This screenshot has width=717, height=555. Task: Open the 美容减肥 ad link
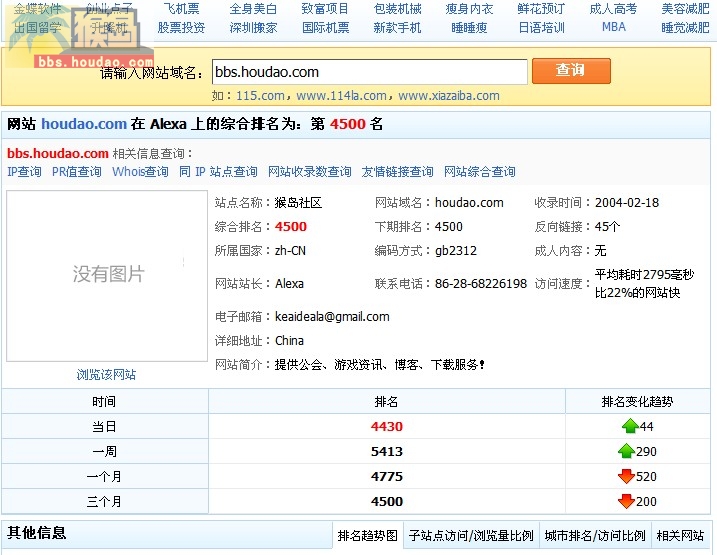tap(685, 9)
